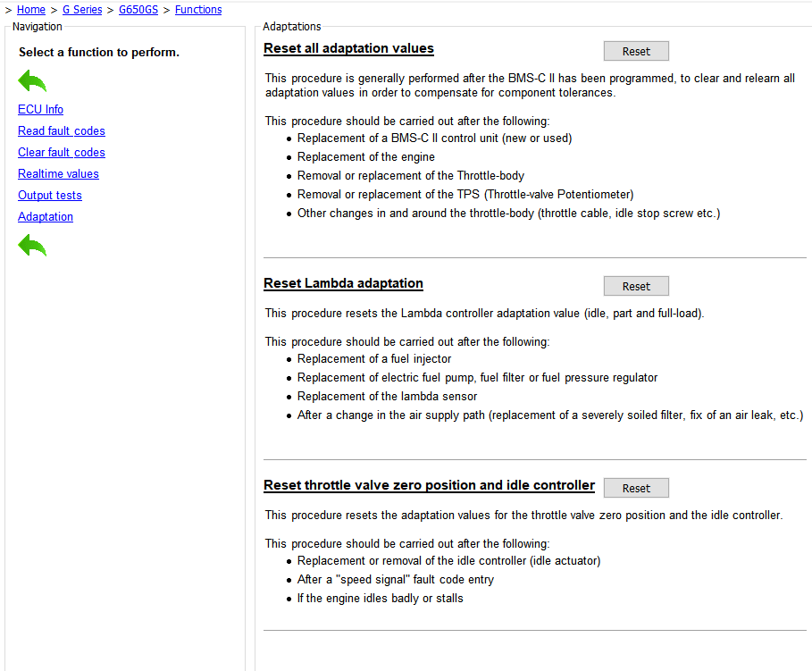Click the 'Reset all adaptation values' heading
Viewport: 812px width, 671px height.
click(348, 48)
